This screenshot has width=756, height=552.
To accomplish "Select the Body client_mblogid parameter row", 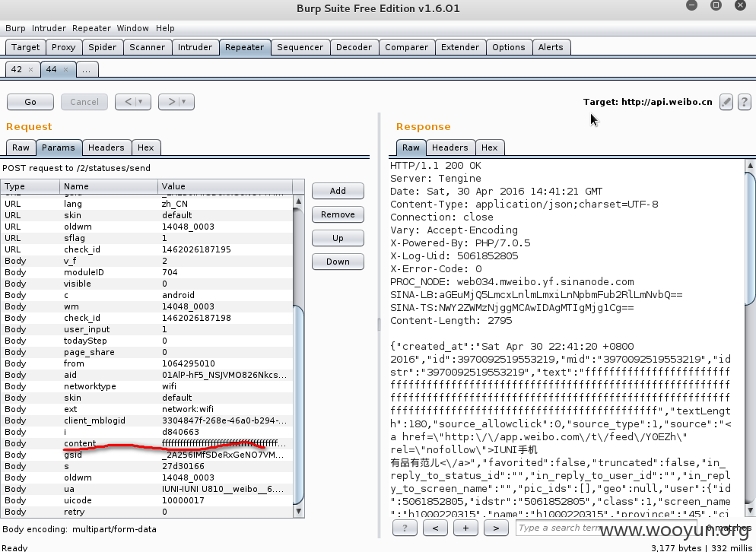I will pyautogui.click(x=147, y=421).
